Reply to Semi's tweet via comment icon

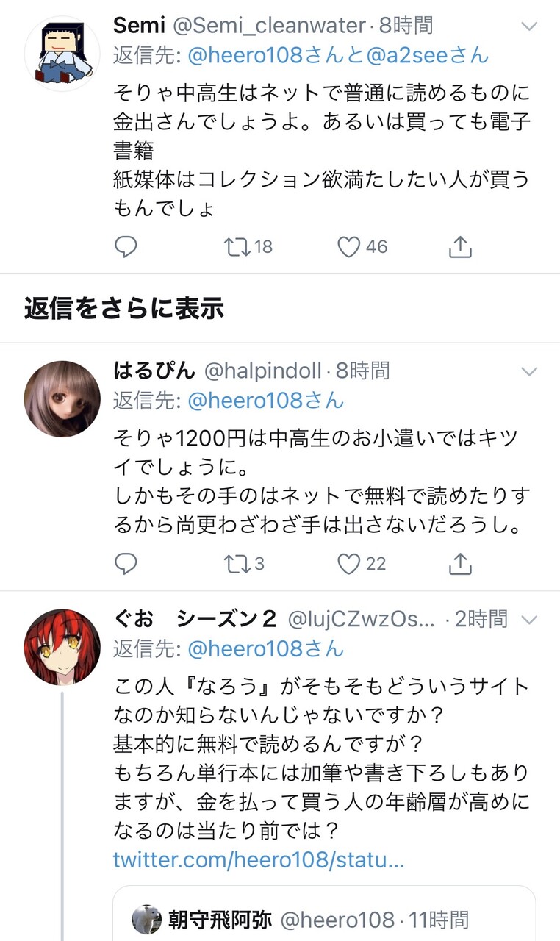click(126, 247)
